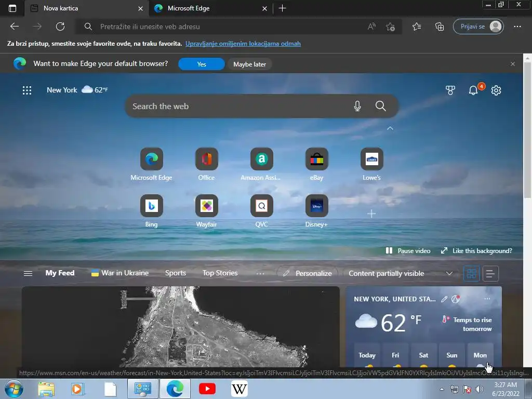
Task: Switch feed to list layout view
Action: coord(490,273)
